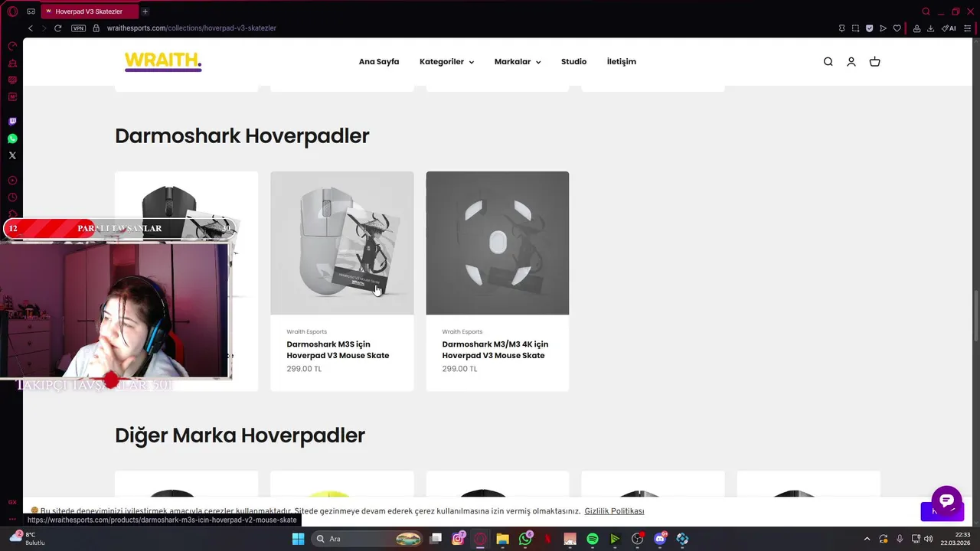This screenshot has width=980, height=551.
Task: Click Darmoshark M3S için Hoverpad V3 title
Action: 338,350
